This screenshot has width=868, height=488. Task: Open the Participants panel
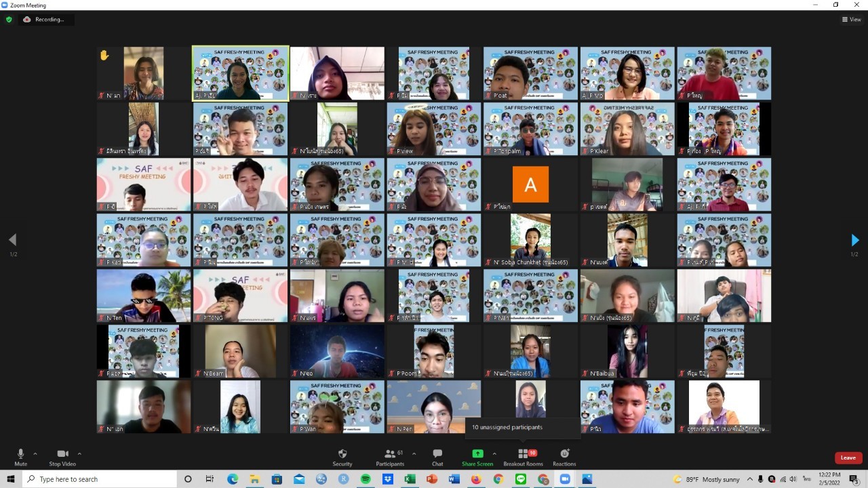point(390,457)
